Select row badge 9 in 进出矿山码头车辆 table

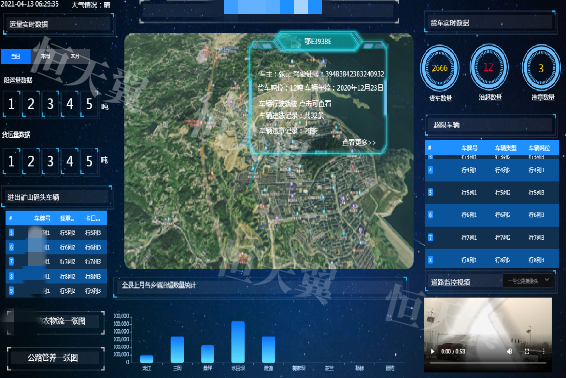coord(11,290)
